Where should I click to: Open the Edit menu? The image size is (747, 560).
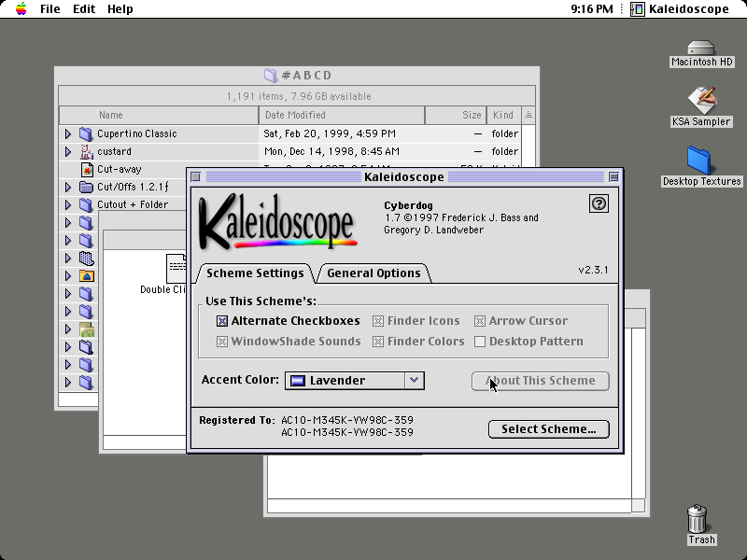coord(84,9)
